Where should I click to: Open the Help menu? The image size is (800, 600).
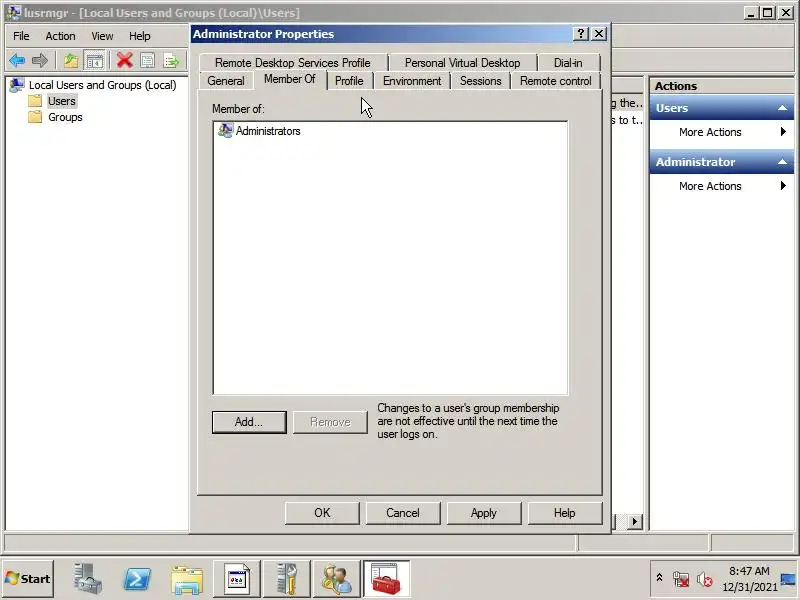[x=139, y=36]
